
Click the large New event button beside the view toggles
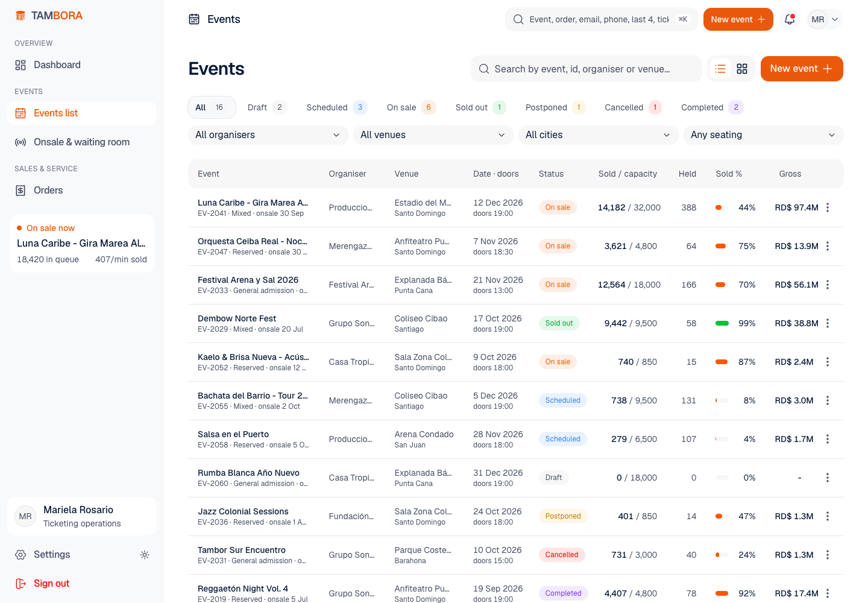(802, 69)
